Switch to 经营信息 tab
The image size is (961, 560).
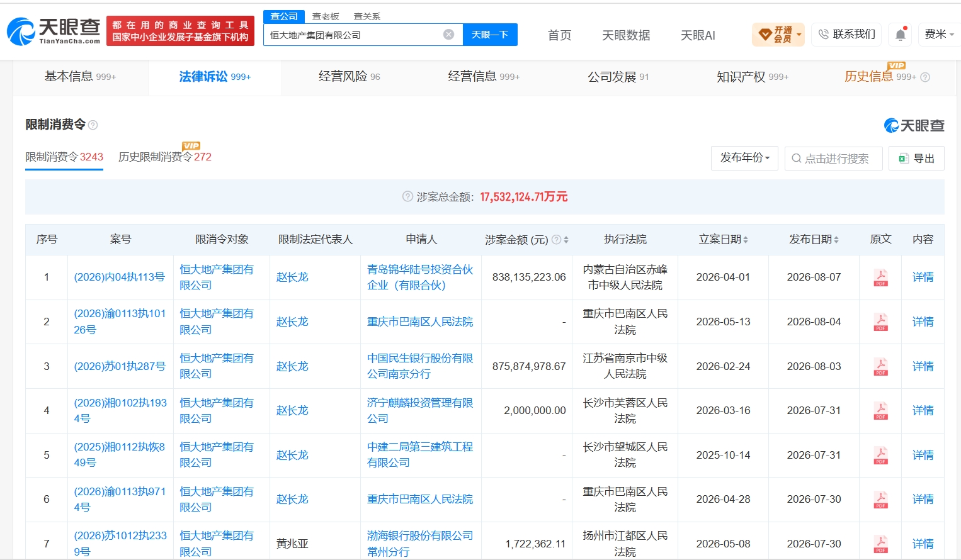coord(484,77)
